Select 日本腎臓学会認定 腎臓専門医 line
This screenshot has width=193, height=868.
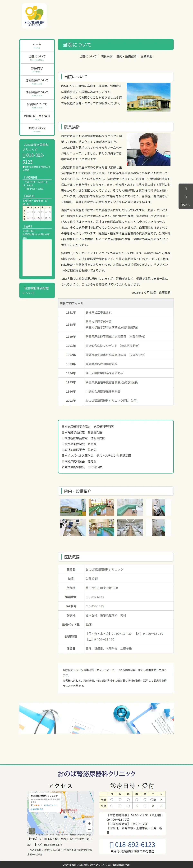(x=82, y=432)
